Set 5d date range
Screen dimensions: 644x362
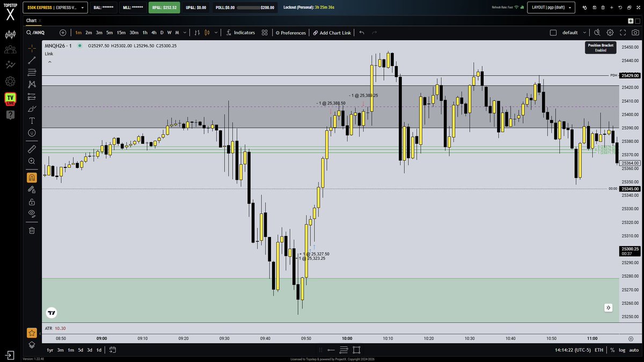pyautogui.click(x=80, y=350)
